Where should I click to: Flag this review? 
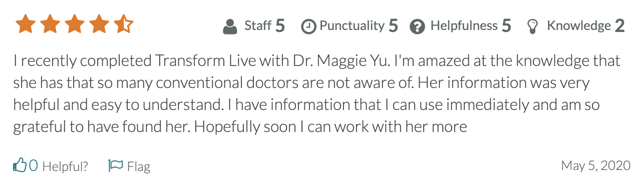(129, 165)
